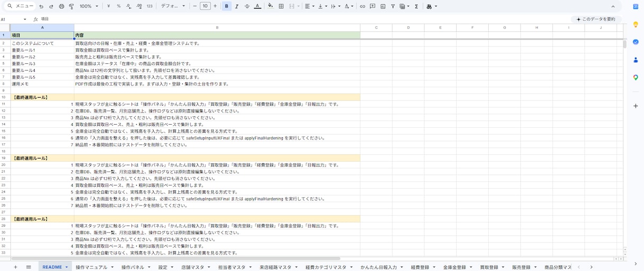Select column B header
The image size is (644, 271).
(217, 27)
